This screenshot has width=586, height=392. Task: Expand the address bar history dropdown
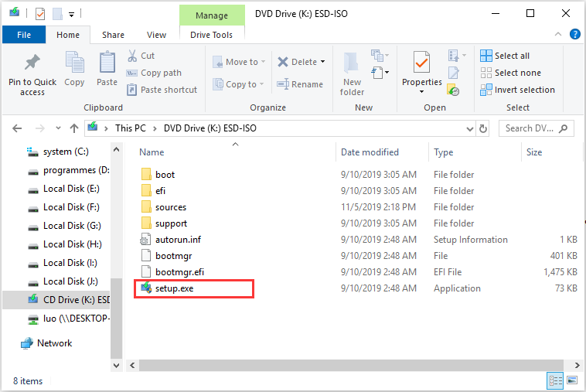[470, 129]
